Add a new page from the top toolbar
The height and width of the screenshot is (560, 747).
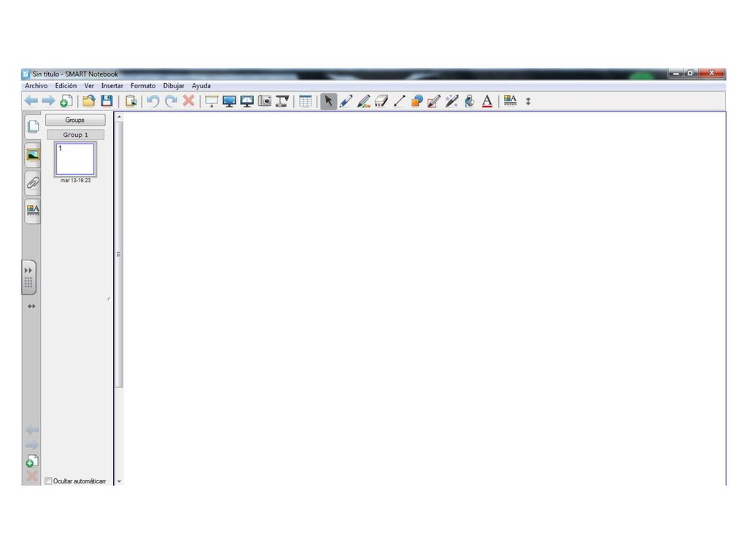(x=66, y=101)
